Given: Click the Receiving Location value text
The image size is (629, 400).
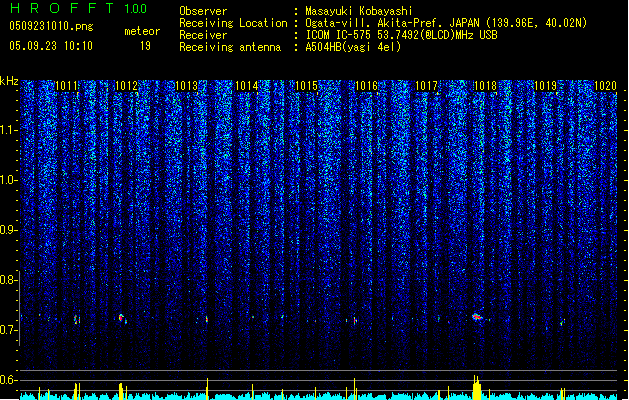Looking at the screenshot, I should click(x=446, y=23).
